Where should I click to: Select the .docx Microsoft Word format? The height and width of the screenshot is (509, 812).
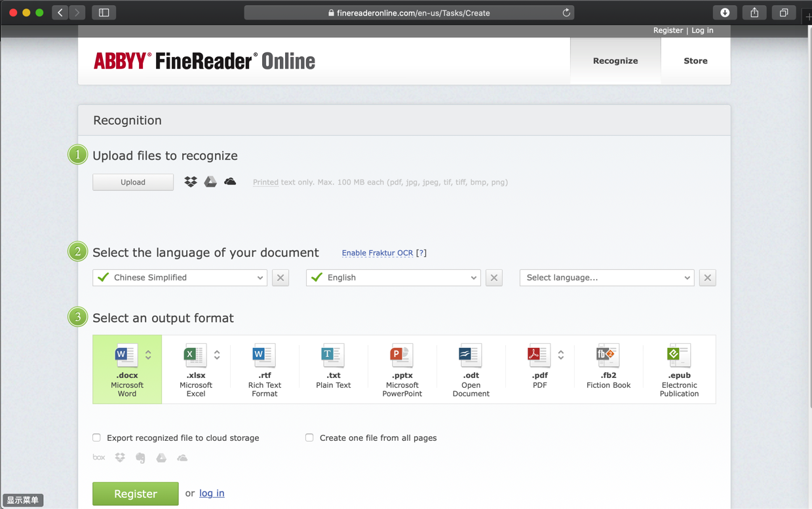[127, 369]
